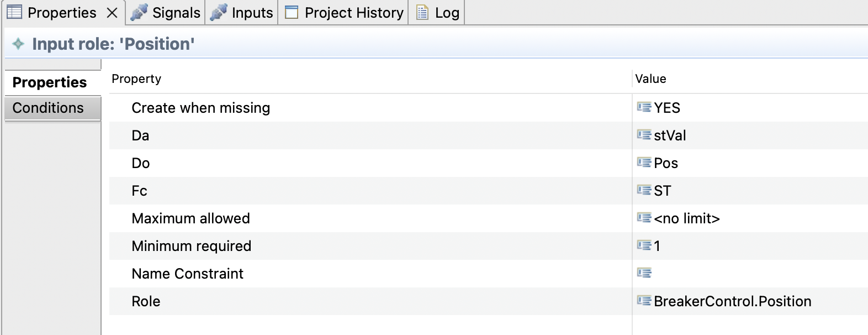Screen dimensions: 868x335
Task: Select the Conditions side tab
Action: pyautogui.click(x=49, y=107)
